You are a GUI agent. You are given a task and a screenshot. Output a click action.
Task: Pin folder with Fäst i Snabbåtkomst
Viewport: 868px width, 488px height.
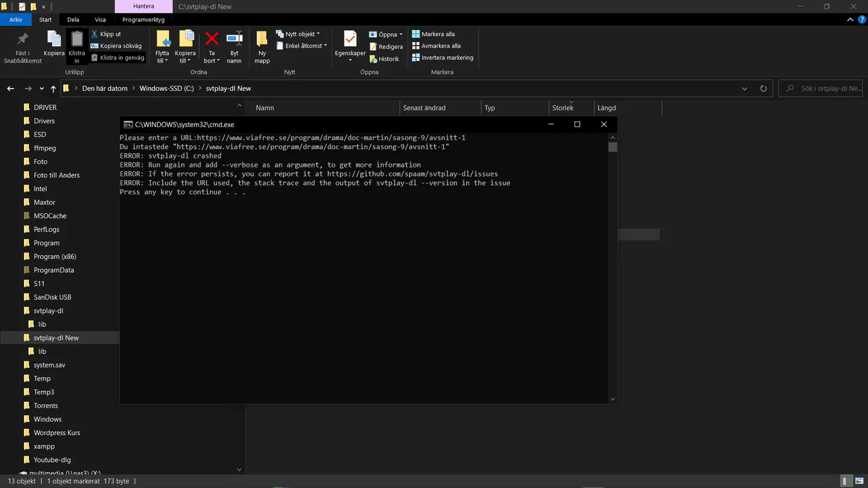point(22,48)
